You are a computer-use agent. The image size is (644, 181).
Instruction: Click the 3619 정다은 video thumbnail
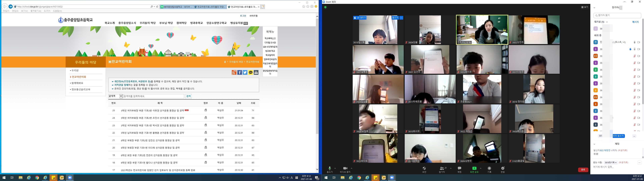tap(534, 89)
